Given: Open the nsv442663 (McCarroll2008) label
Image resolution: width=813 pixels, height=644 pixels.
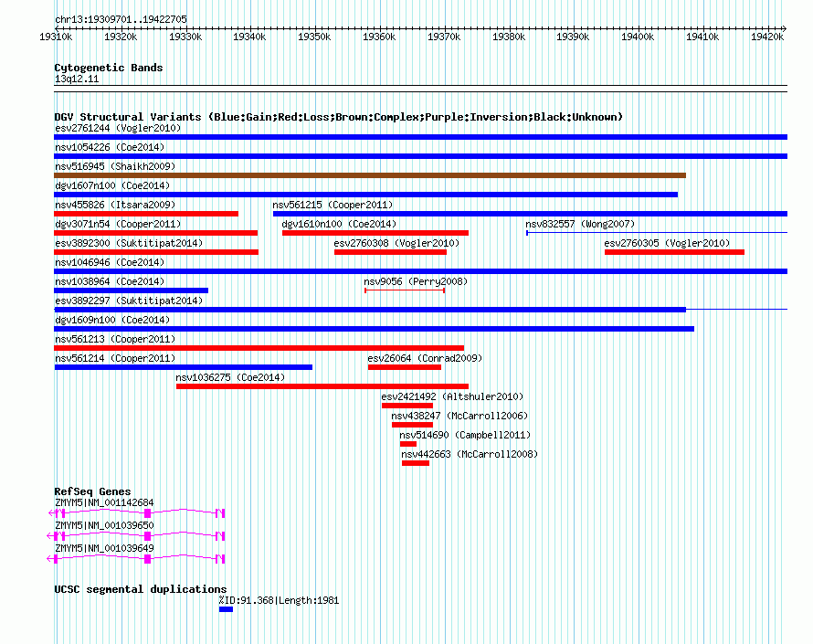Looking at the screenshot, I should 470,454.
